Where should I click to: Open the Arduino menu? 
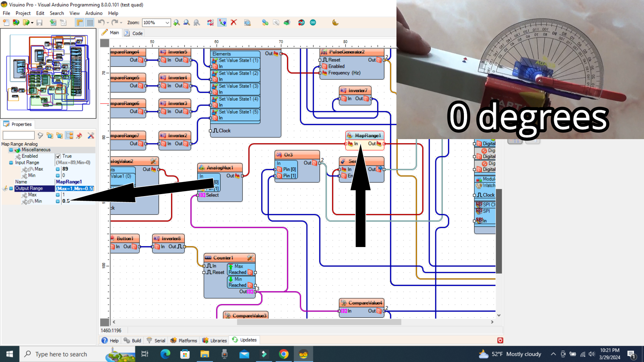(94, 13)
